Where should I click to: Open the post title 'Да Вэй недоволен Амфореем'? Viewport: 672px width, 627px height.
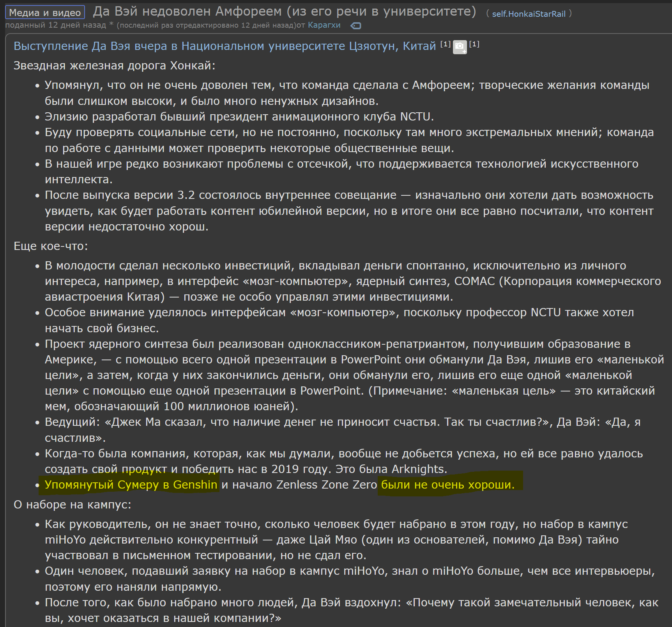pyautogui.click(x=285, y=11)
